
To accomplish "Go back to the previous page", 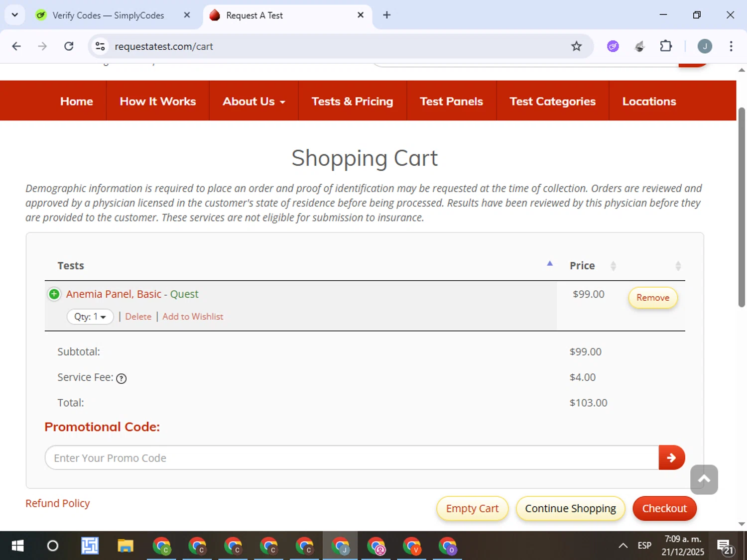I will (16, 46).
